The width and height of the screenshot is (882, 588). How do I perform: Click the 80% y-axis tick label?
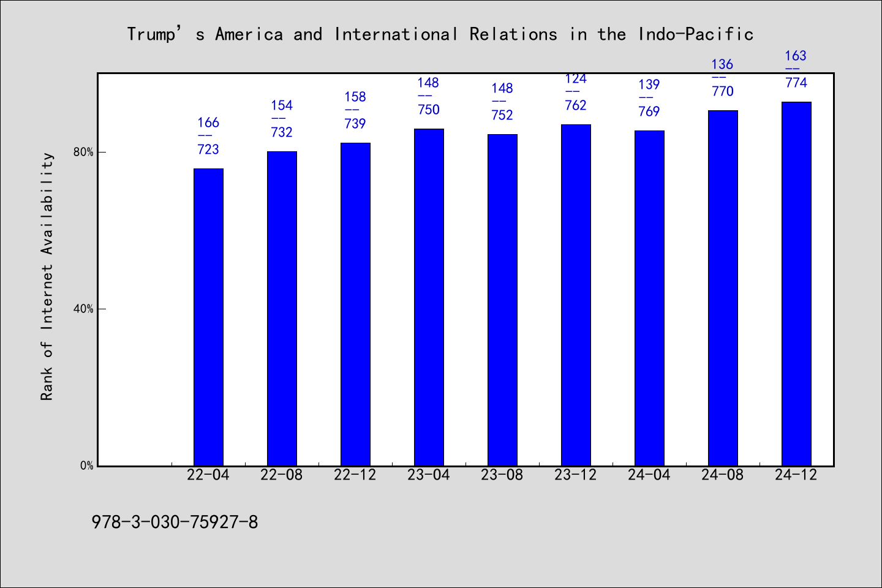point(83,152)
